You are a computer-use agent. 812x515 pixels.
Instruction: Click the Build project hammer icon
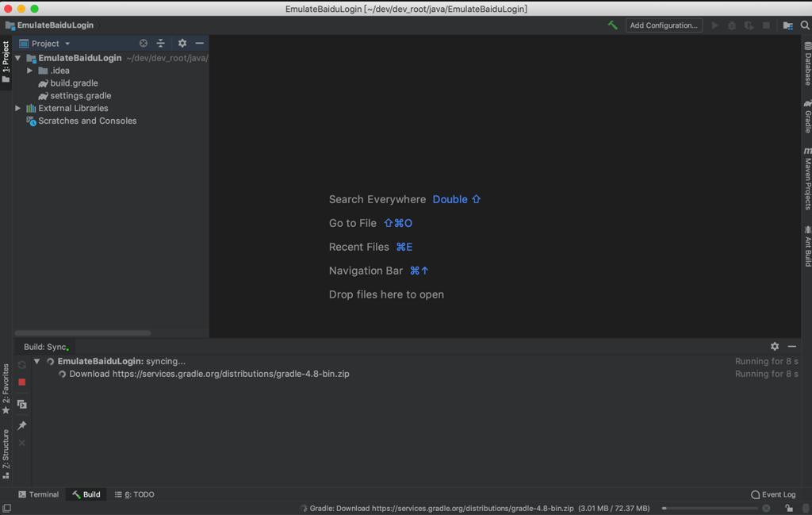(613, 25)
